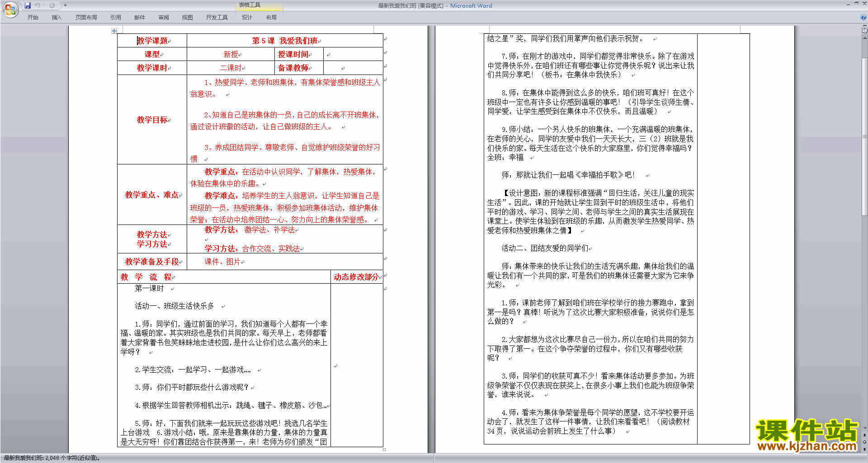Screen dimensions: 868x463
Task: Click the empty cell beside 备课教师
Action: click(x=353, y=68)
